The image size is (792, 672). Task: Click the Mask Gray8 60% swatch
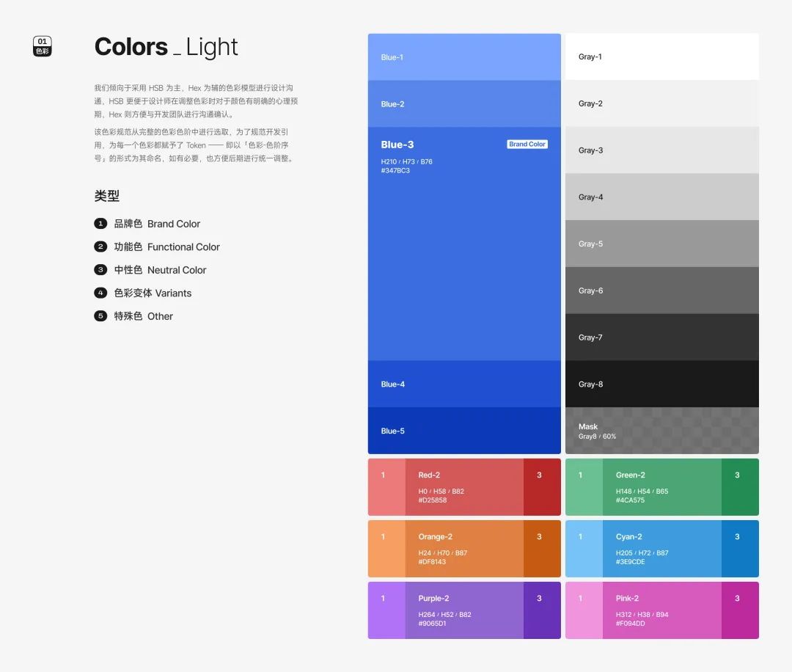tap(661, 431)
